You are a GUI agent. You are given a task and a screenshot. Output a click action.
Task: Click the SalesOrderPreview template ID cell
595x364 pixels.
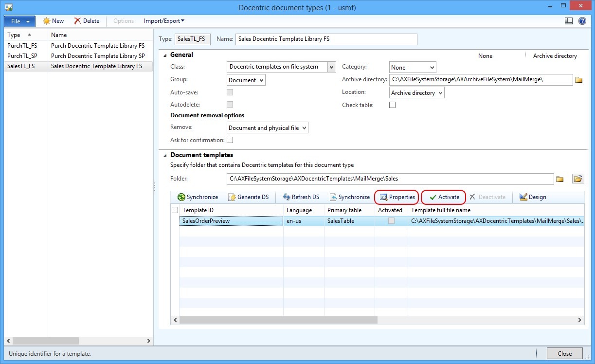coord(231,221)
